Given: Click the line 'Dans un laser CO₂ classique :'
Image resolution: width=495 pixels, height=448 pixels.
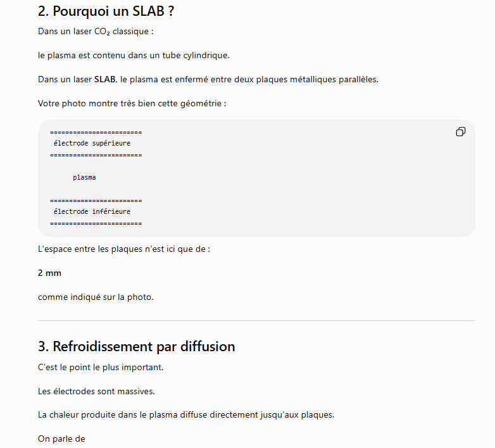Looking at the screenshot, I should pos(96,32).
